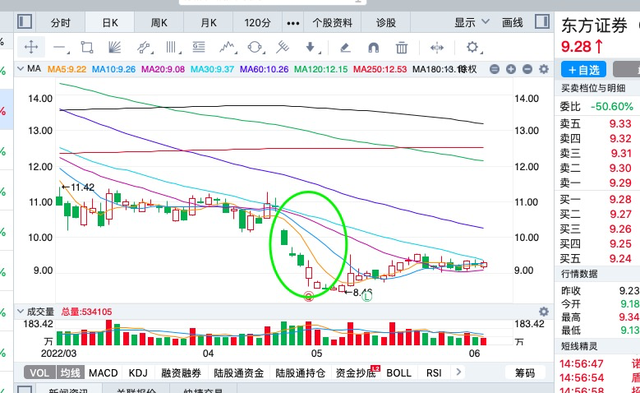Click the 委比 value -50.60%
The height and width of the screenshot is (393, 640).
click(612, 107)
